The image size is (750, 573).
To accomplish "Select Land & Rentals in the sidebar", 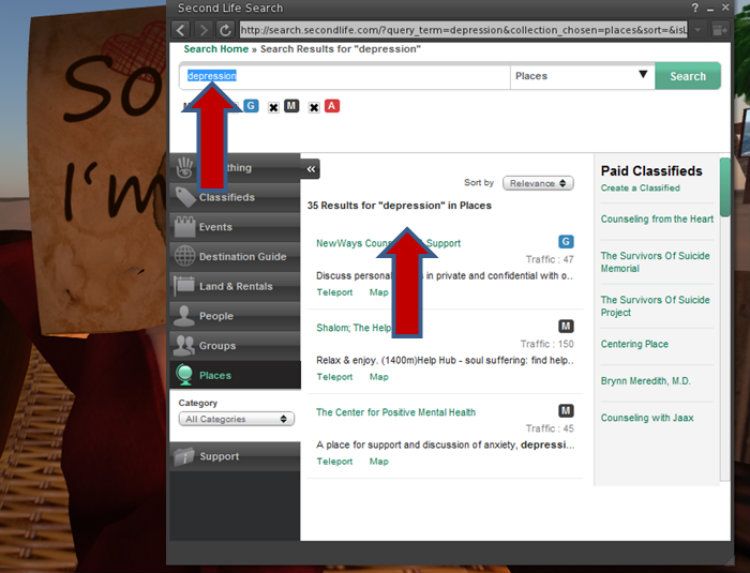I will tap(235, 286).
